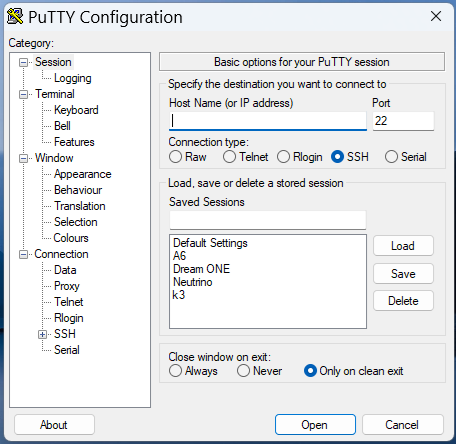Click the Delete session button
The image size is (456, 444).
click(x=403, y=301)
